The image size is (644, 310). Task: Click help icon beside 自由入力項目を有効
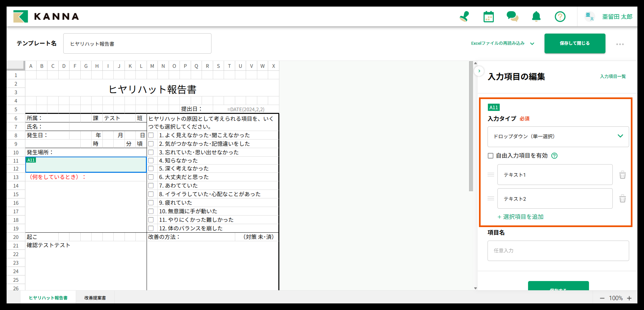pos(554,156)
